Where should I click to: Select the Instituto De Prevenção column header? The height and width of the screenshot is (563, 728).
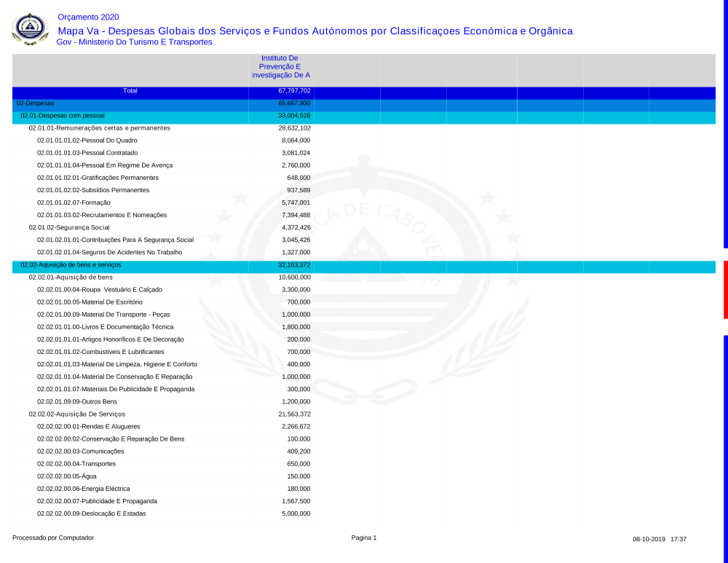(280, 66)
